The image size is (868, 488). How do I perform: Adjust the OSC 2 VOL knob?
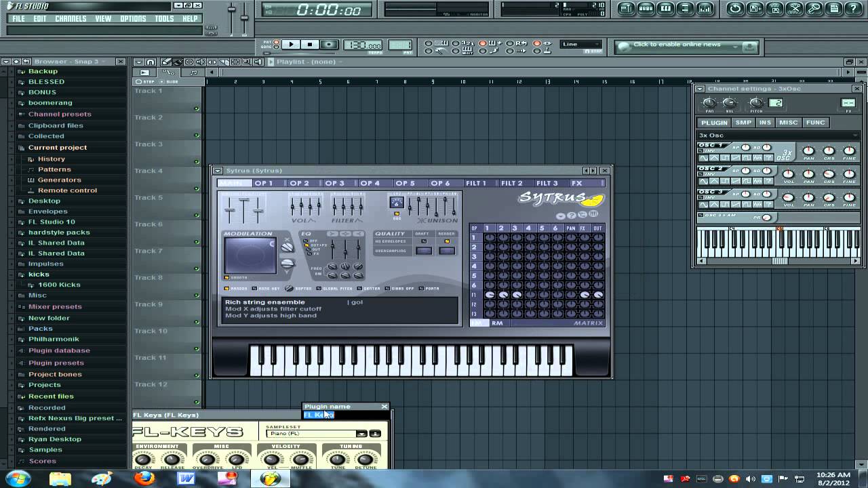789,174
